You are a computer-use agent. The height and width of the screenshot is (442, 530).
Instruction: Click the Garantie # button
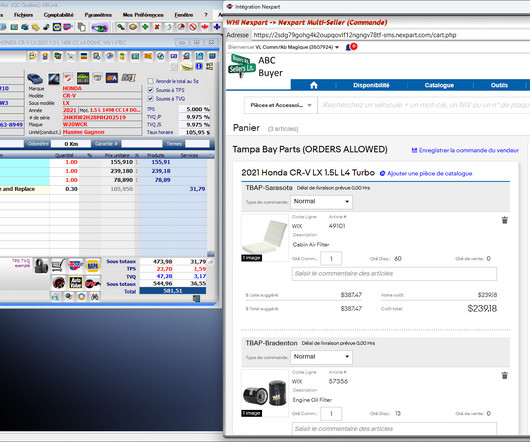click(106, 144)
